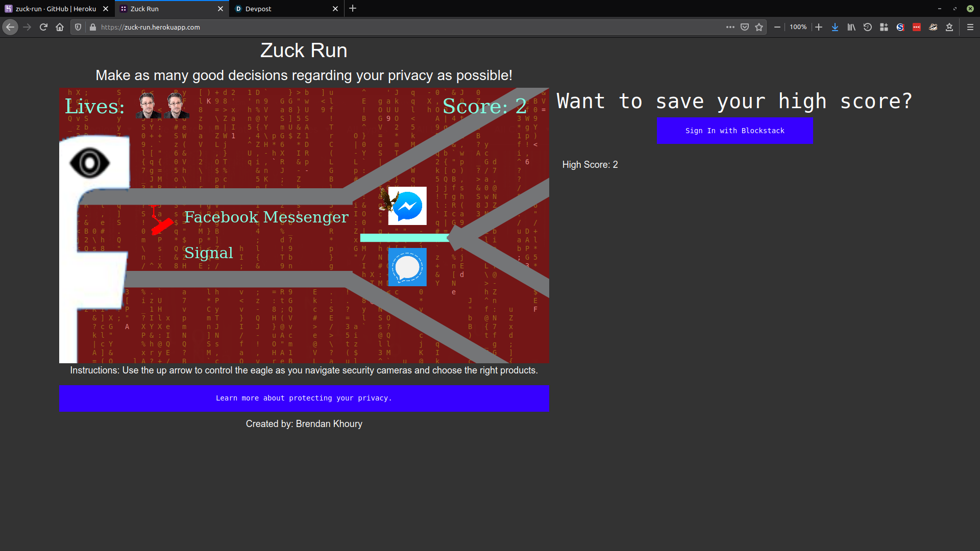The image size is (980, 551).
Task: Open page actions three-dot menu
Action: 730,27
